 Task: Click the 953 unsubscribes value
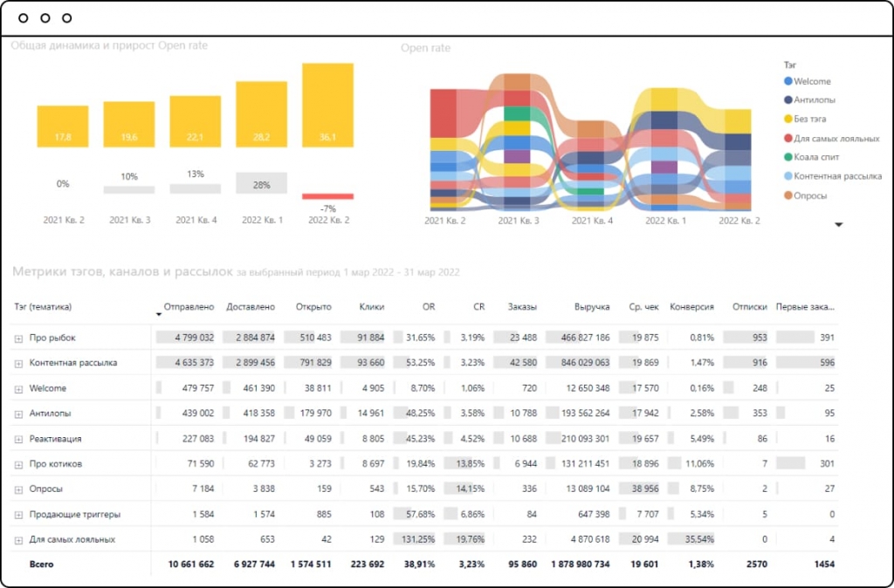click(x=760, y=338)
